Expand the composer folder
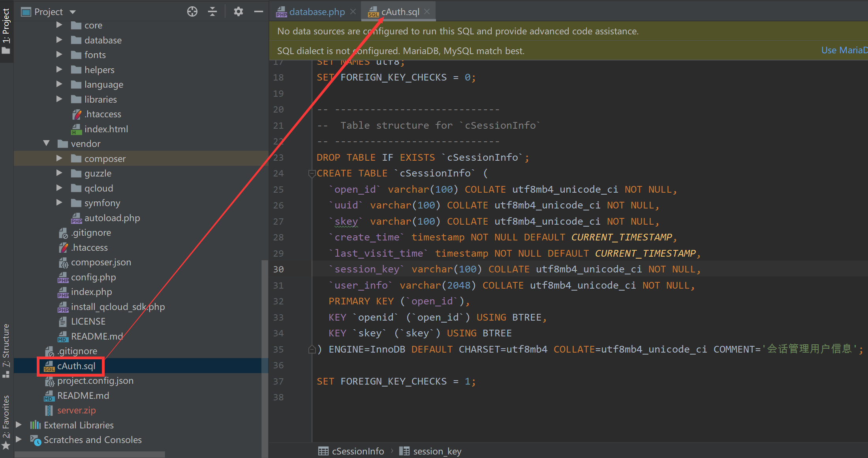The width and height of the screenshot is (868, 458). pos(59,158)
